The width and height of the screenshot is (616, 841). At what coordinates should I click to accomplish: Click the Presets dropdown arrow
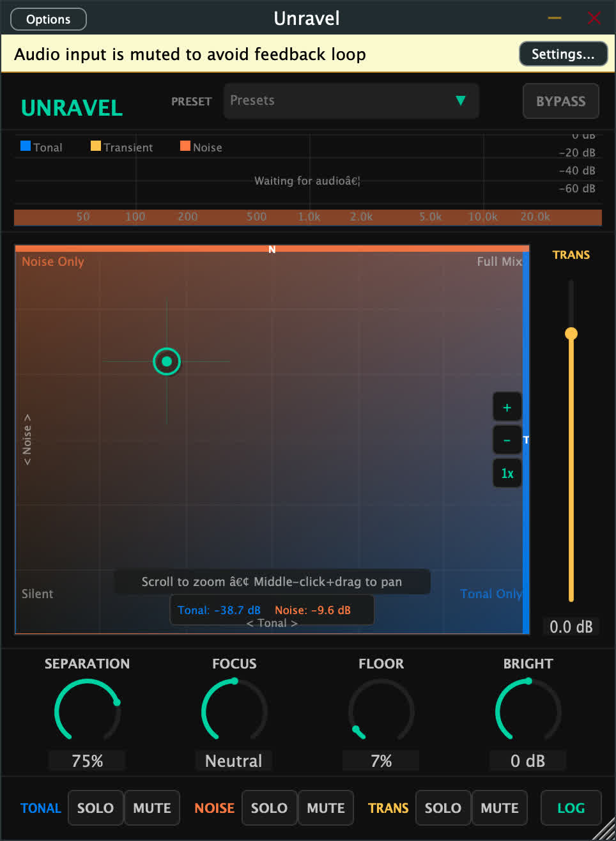(460, 100)
